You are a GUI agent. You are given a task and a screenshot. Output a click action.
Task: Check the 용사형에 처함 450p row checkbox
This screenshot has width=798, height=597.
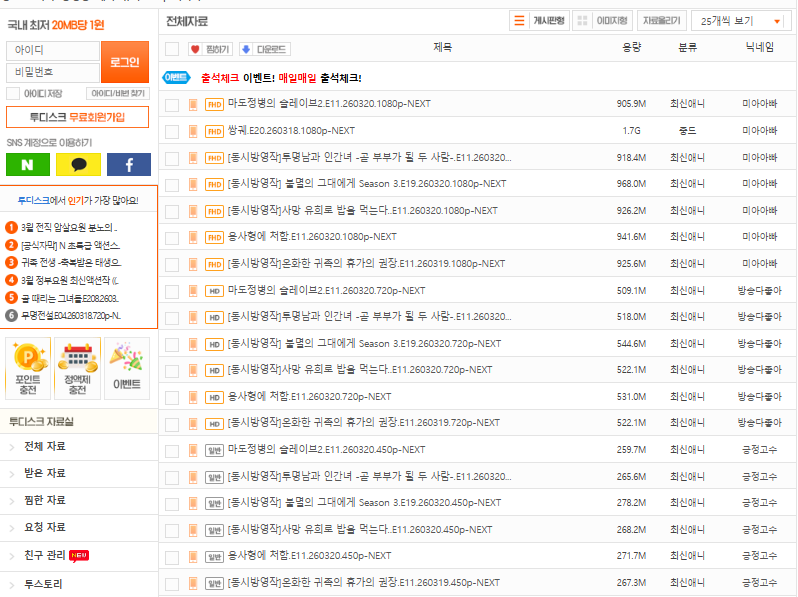coord(172,557)
